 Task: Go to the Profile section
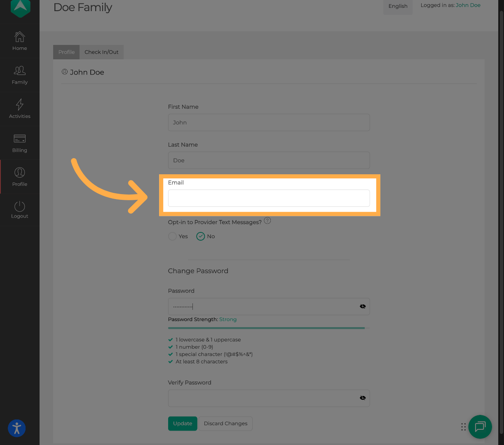coord(19,177)
